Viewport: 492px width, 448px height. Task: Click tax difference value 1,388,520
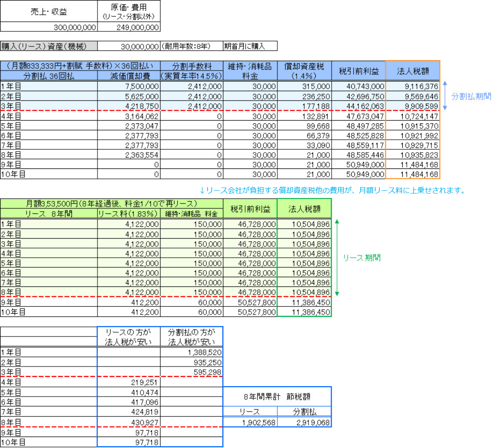tap(192, 352)
